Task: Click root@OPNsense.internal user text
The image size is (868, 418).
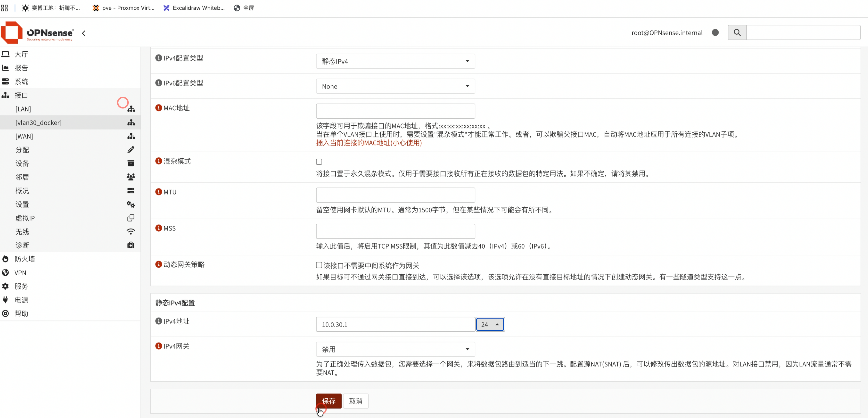Action: point(667,33)
